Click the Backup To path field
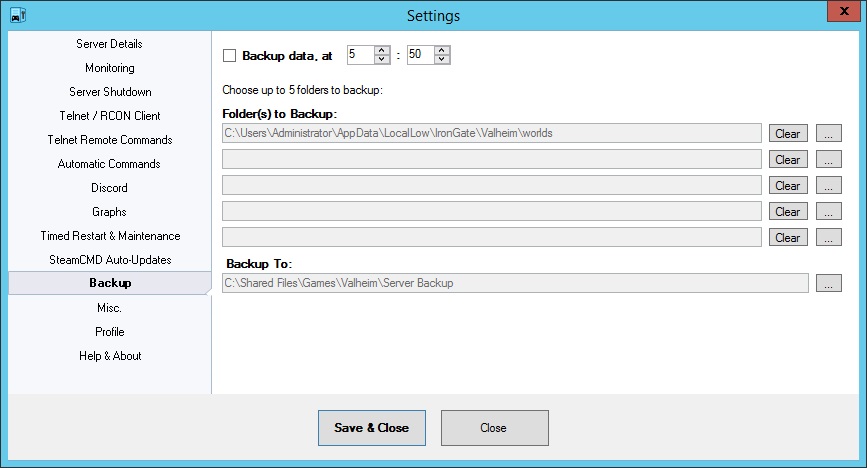867x468 pixels. pos(514,284)
